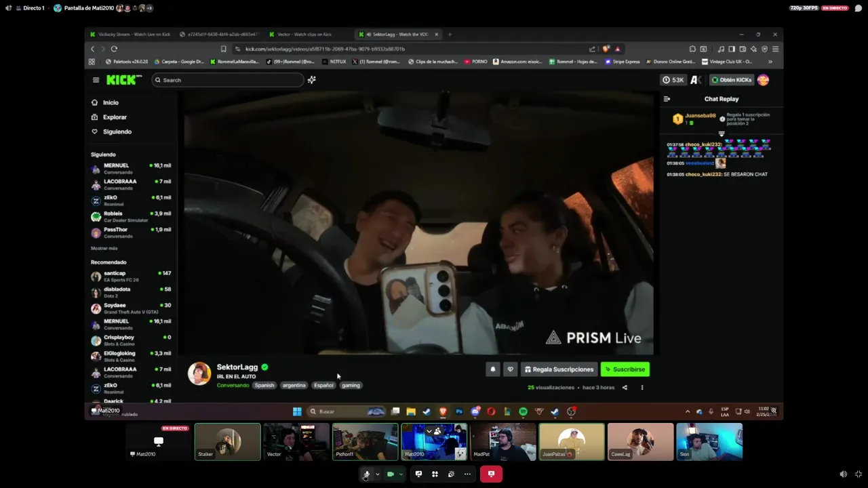Click the share icon under video

pos(625,388)
